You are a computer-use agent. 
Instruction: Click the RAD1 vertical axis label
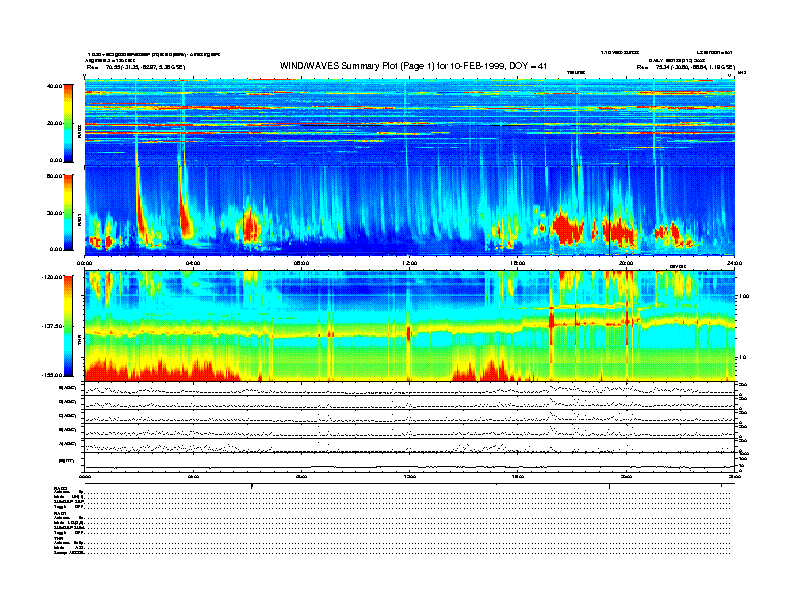(x=79, y=219)
